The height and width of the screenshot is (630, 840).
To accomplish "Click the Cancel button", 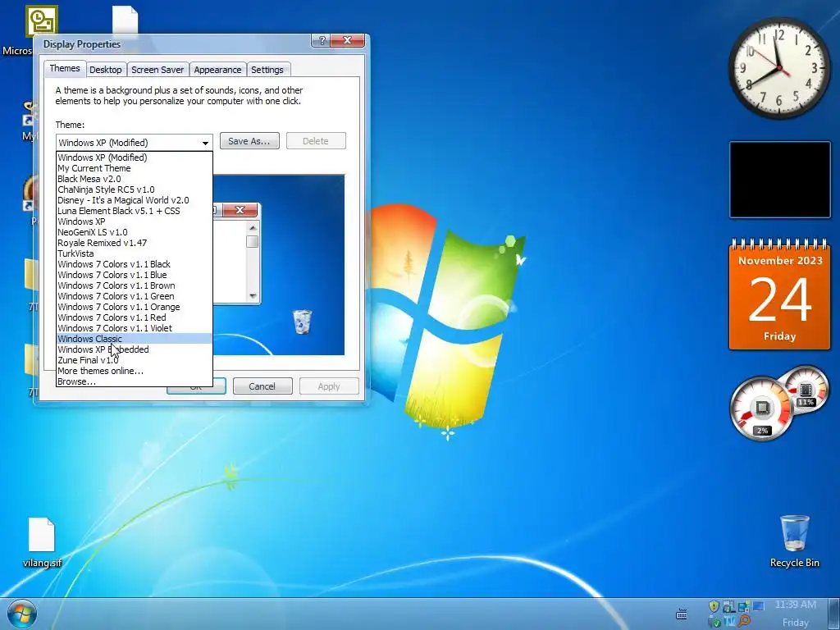I will (262, 386).
